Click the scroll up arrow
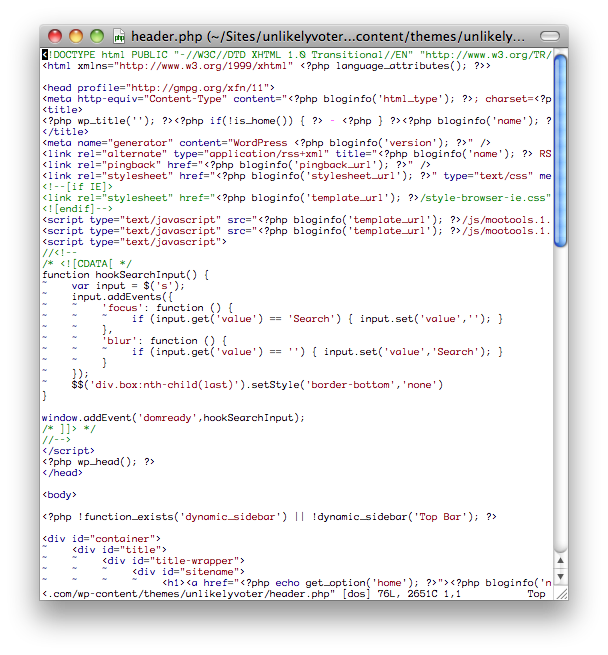 click(x=560, y=561)
